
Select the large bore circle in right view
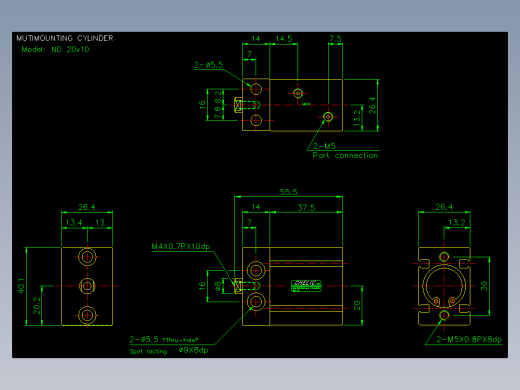444,286
